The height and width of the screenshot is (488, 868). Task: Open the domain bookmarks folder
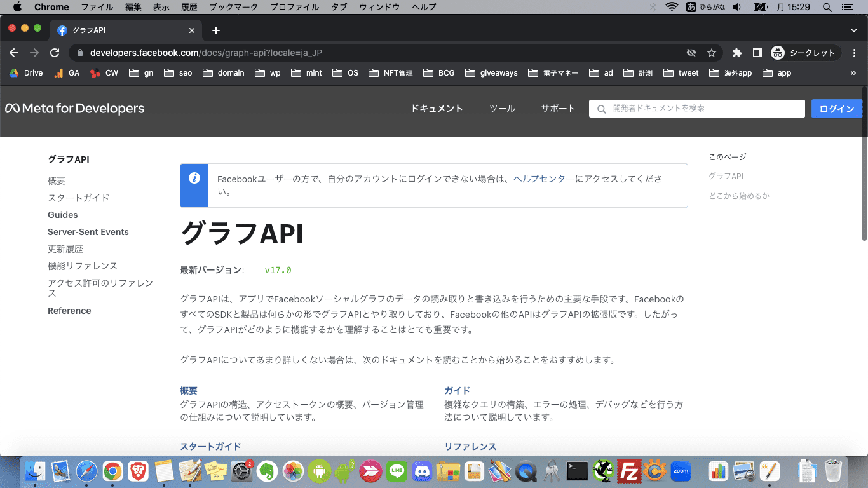click(x=224, y=73)
